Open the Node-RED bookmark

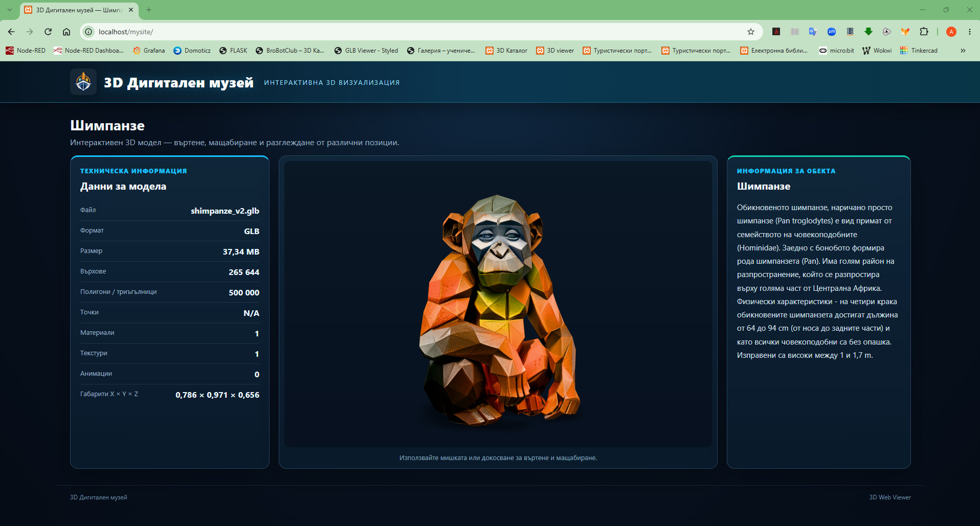click(26, 51)
